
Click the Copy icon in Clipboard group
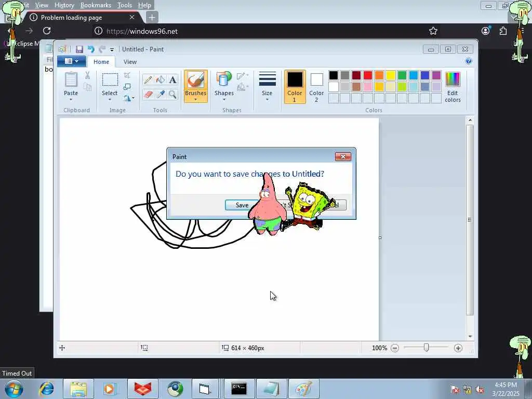tap(87, 87)
